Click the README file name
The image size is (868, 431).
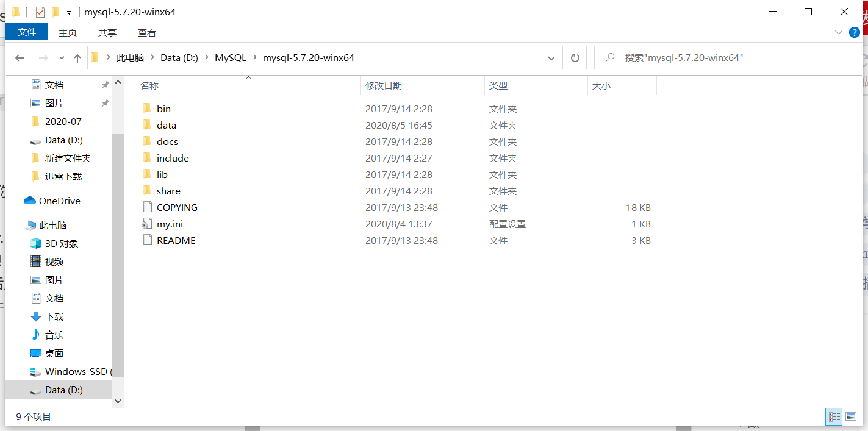coord(176,240)
